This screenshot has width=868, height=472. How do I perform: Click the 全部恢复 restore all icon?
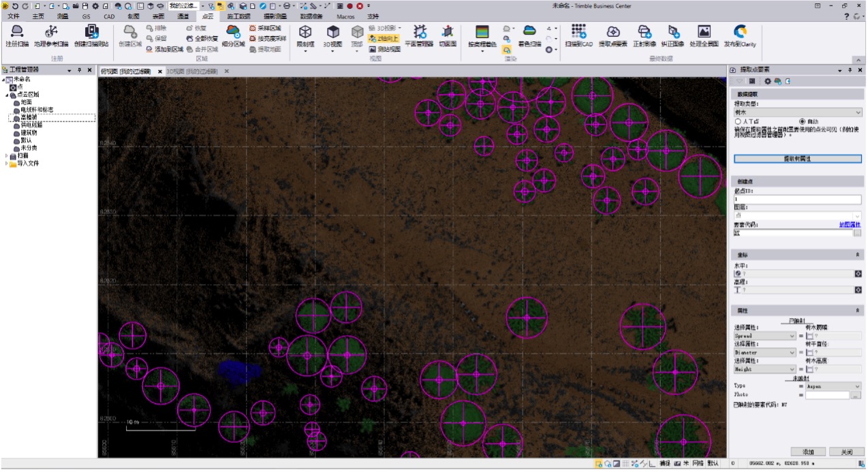pyautogui.click(x=202, y=39)
